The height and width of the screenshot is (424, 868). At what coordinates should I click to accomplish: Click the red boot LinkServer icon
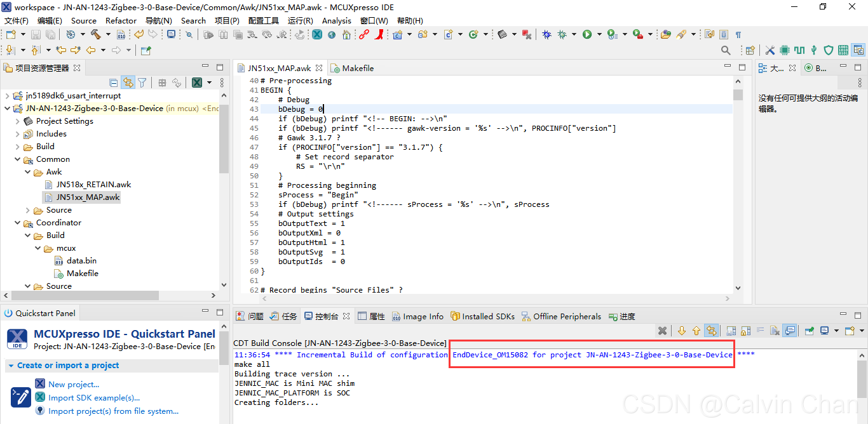pos(379,34)
